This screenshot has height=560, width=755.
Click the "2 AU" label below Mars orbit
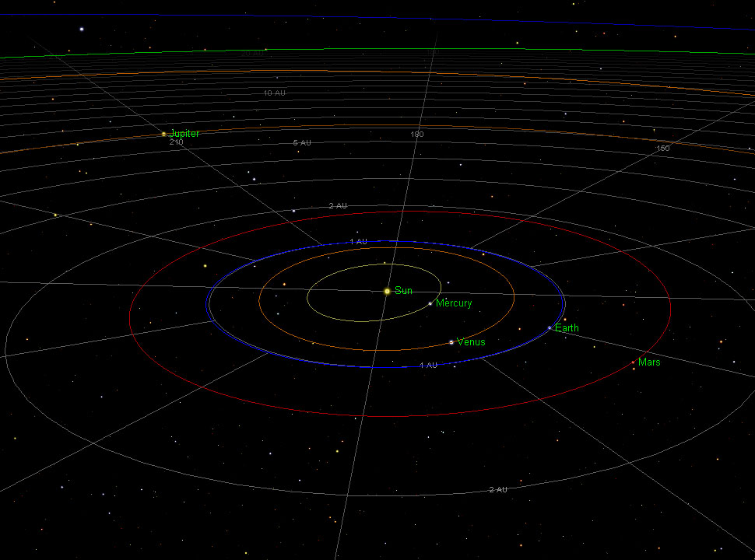[x=498, y=490]
